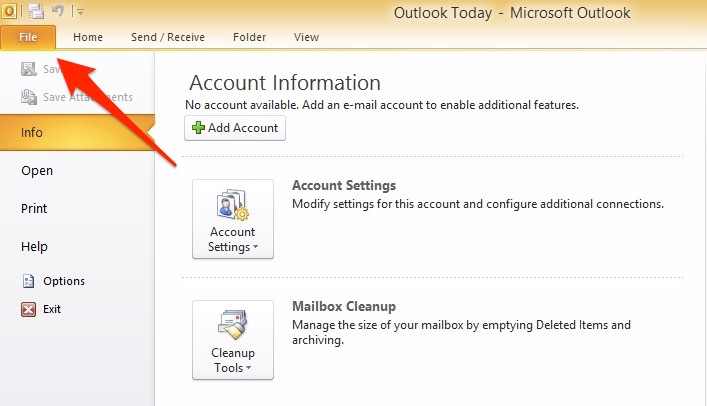This screenshot has height=406, width=707.
Task: Open the File tab
Action: pyautogui.click(x=28, y=37)
